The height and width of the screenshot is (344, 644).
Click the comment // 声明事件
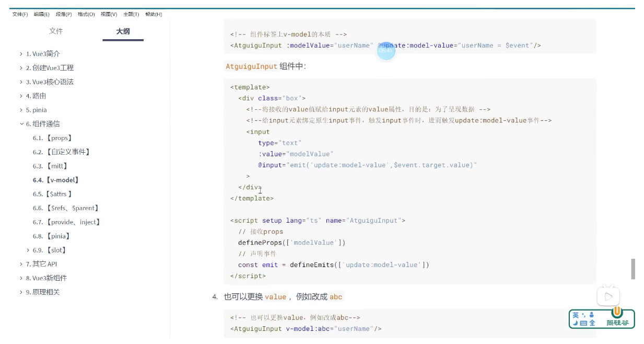pos(257,254)
